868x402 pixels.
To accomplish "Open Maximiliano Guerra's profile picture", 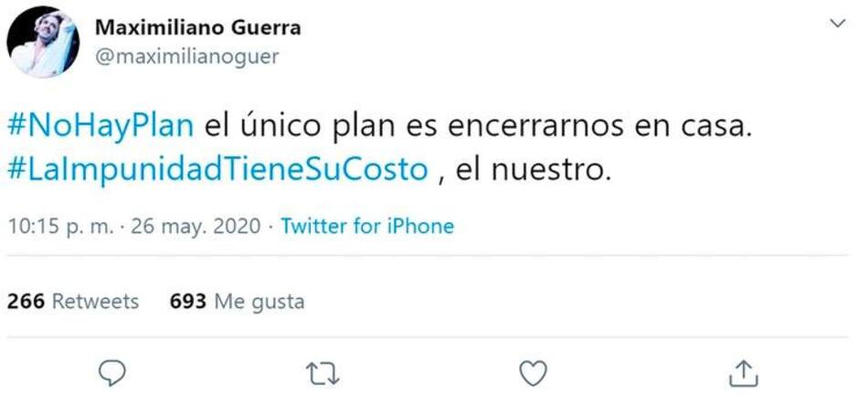I will [x=43, y=41].
